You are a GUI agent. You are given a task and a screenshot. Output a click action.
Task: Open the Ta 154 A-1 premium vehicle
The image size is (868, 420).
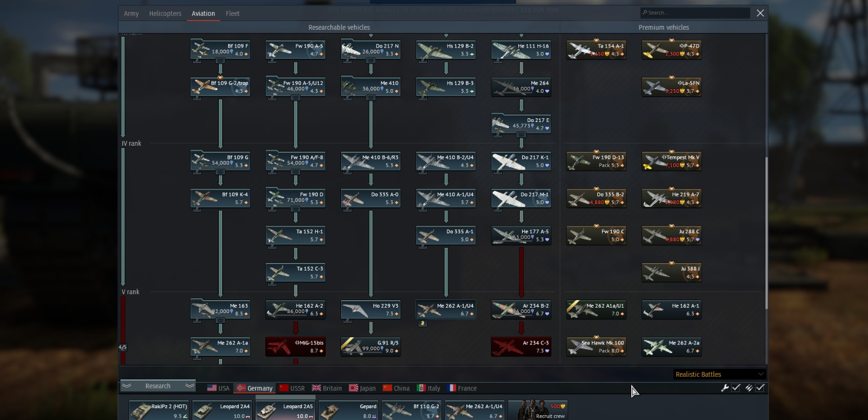click(x=596, y=50)
